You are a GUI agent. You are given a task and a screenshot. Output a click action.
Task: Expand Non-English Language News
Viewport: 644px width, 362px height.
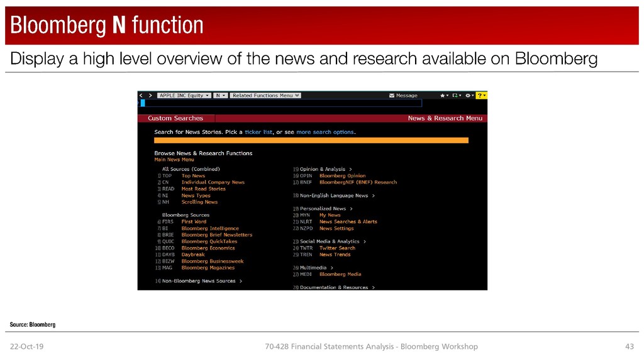(337, 196)
